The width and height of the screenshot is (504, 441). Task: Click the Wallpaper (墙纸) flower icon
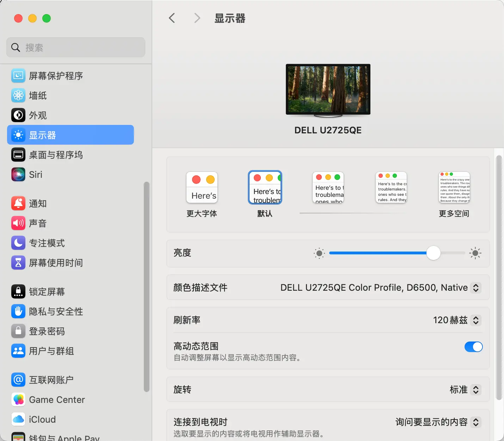[x=18, y=95]
